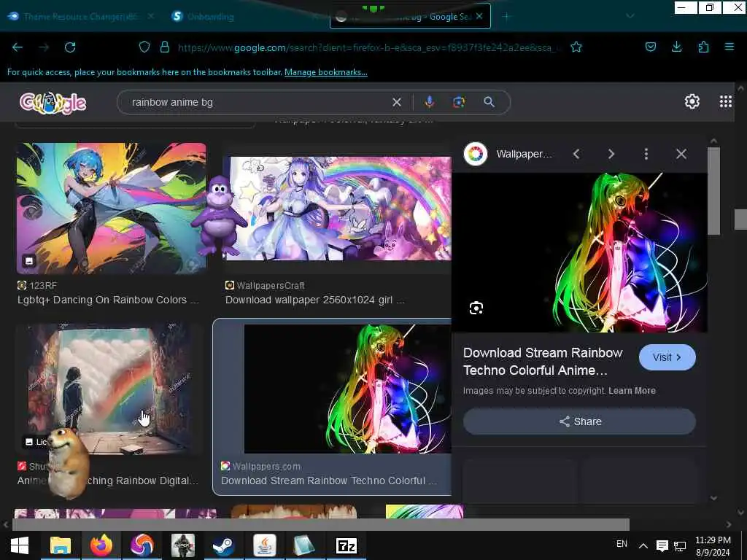Bookmark this page with star icon

(576, 47)
